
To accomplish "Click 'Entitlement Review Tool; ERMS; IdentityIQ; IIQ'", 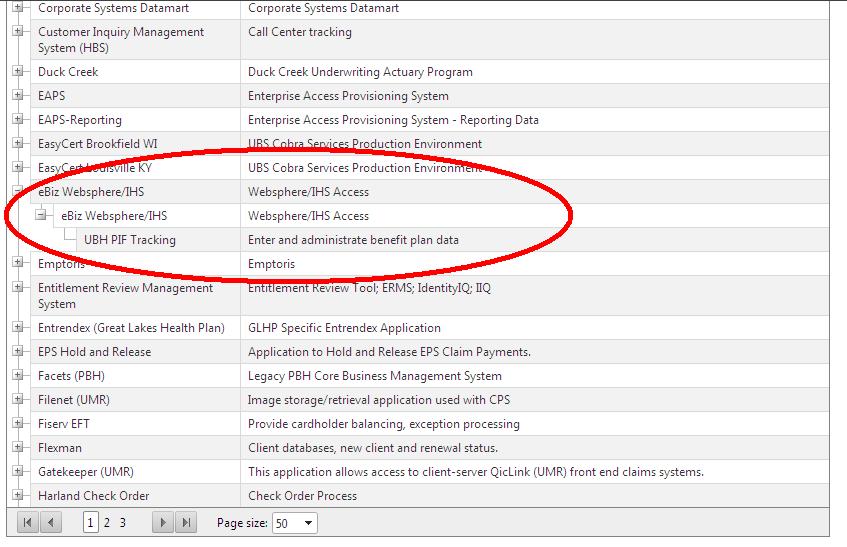I will (369, 288).
